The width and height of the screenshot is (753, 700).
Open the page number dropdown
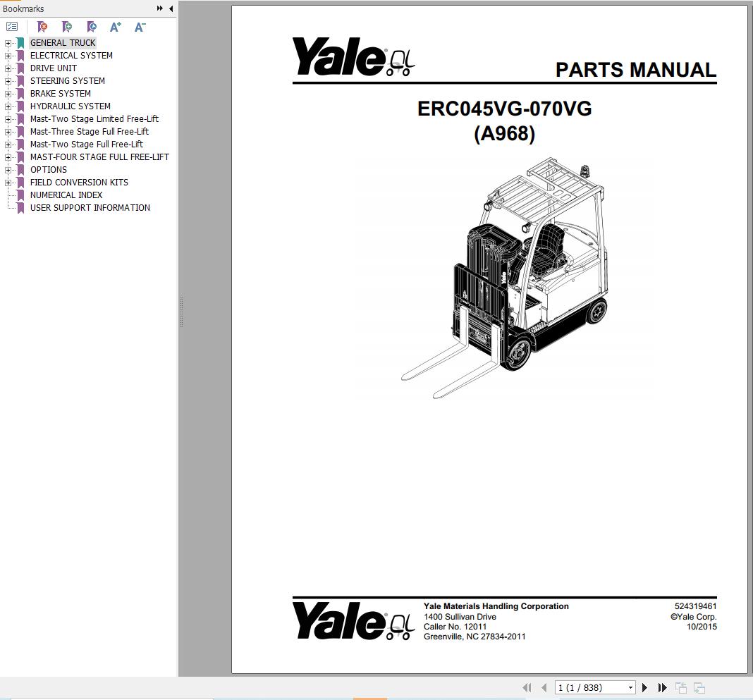tap(631, 687)
